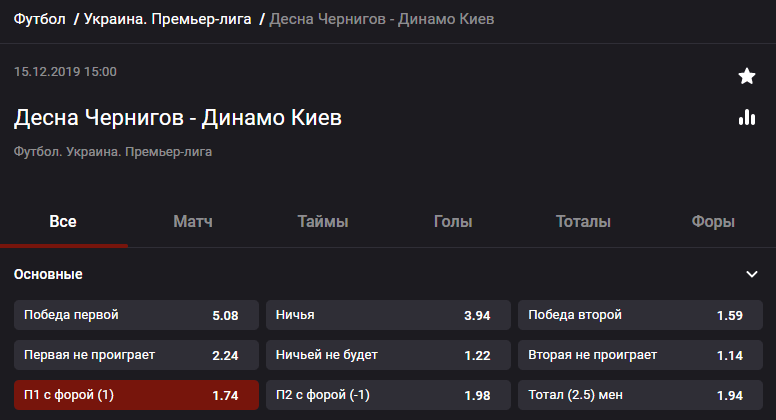Pick Победа первой odds 5.08

tap(136, 315)
